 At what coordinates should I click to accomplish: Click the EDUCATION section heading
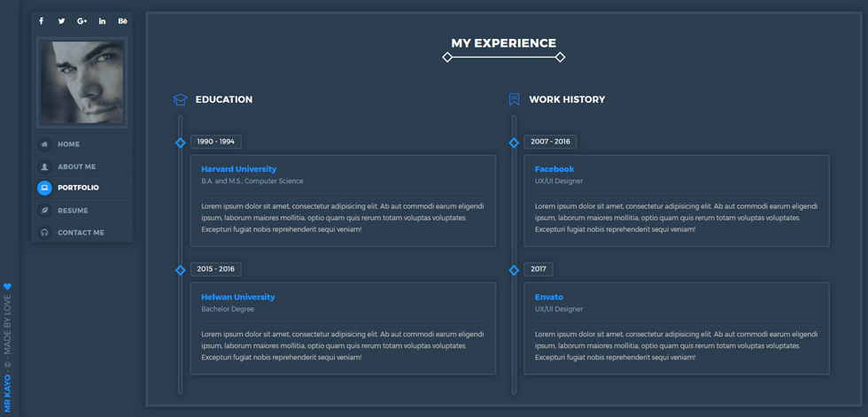tap(223, 99)
